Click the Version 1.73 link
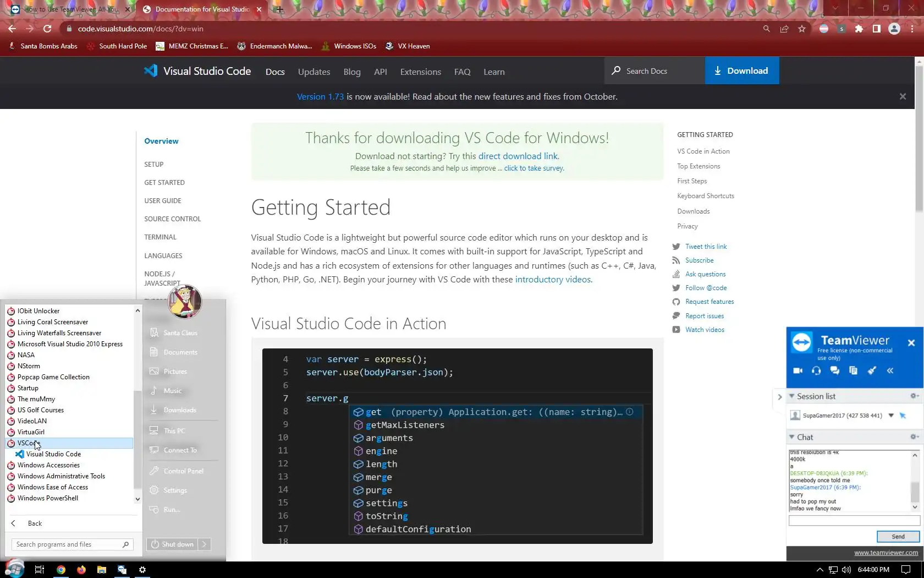 pos(321,97)
